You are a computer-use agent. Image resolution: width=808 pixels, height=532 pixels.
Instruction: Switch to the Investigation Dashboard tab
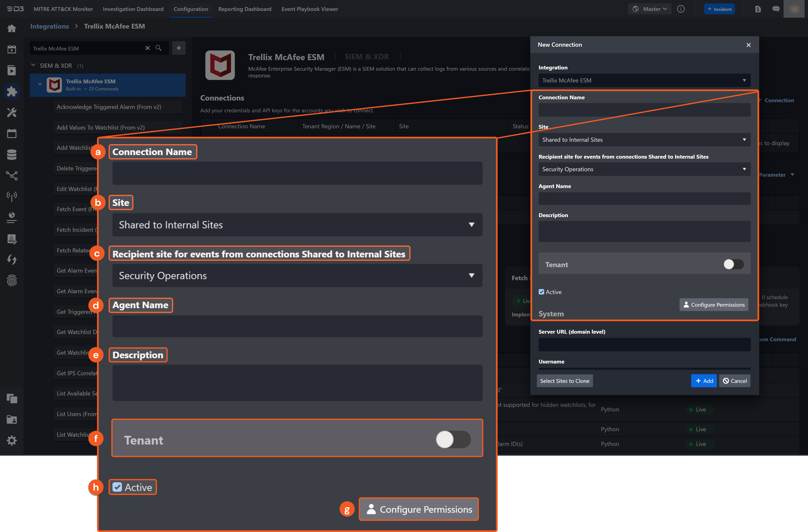pos(133,9)
